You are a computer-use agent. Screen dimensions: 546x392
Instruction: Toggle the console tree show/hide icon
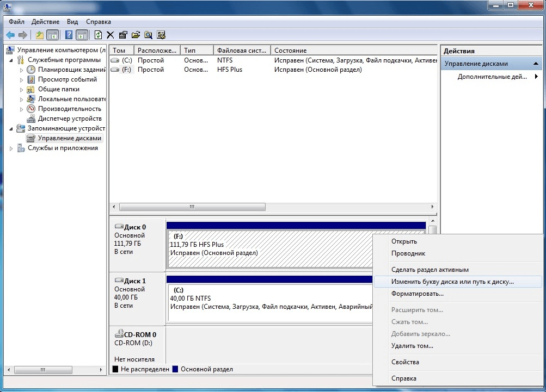[53, 35]
